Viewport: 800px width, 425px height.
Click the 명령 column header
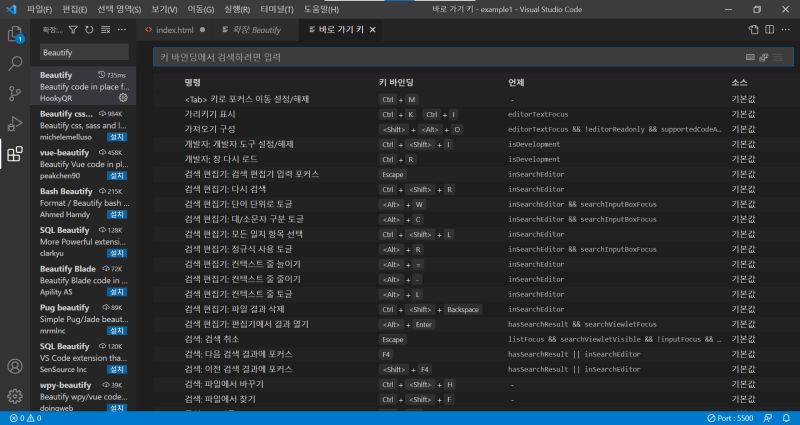coord(192,83)
